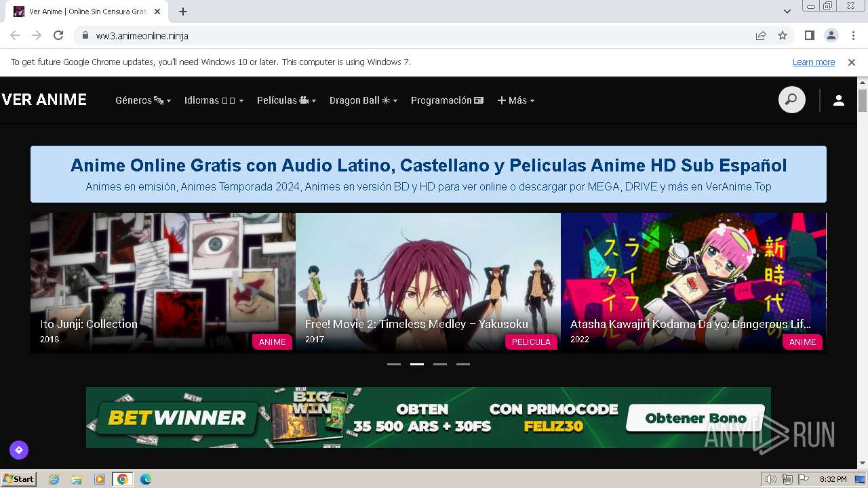The height and width of the screenshot is (488, 868).
Task: Go to first carousel slide indicator
Action: pos(394,364)
